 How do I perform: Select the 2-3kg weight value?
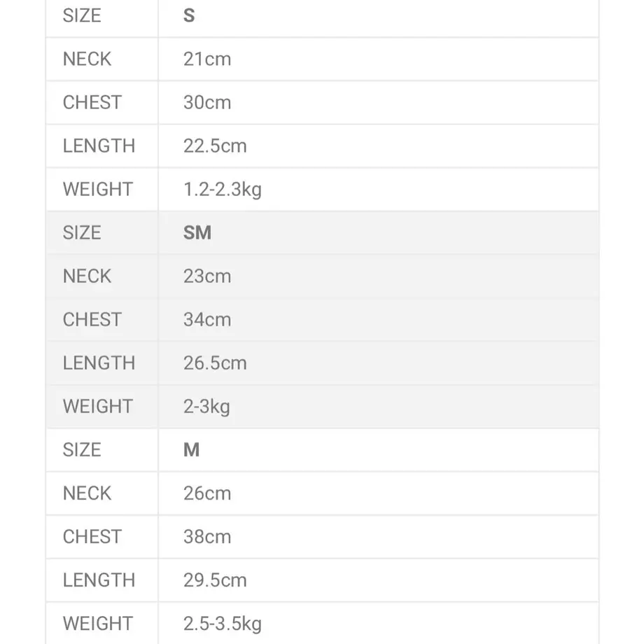[206, 407]
